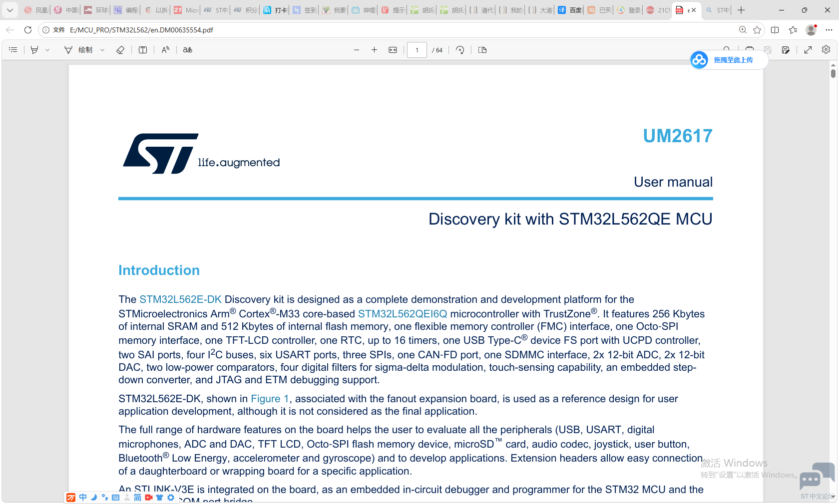The width and height of the screenshot is (839, 504).
Task: Click the add text box tool
Action: point(143,50)
